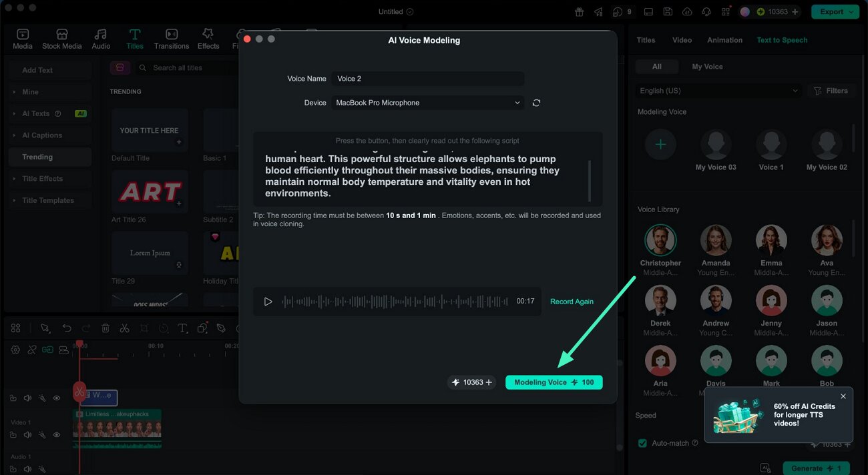Click the script text scrollbar
This screenshot has width=868, height=475.
point(590,180)
